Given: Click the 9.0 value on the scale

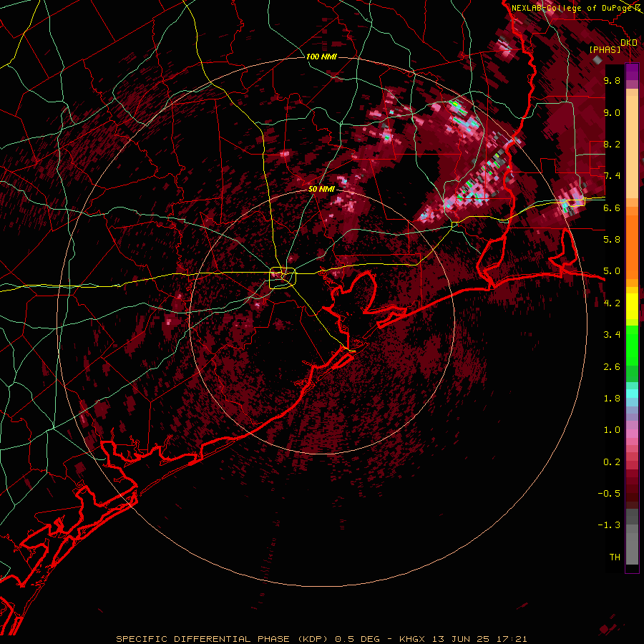Looking at the screenshot, I should 612,112.
